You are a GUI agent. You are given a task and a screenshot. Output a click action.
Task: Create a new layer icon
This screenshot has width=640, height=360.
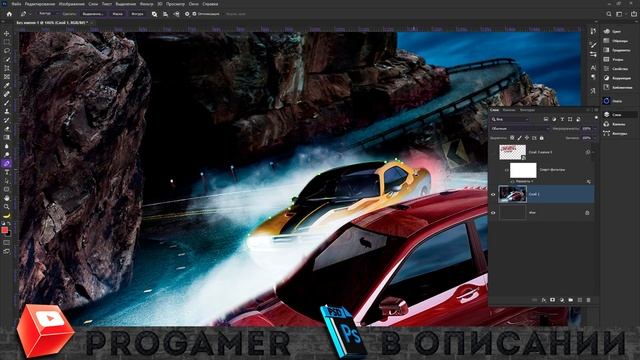[x=580, y=300]
